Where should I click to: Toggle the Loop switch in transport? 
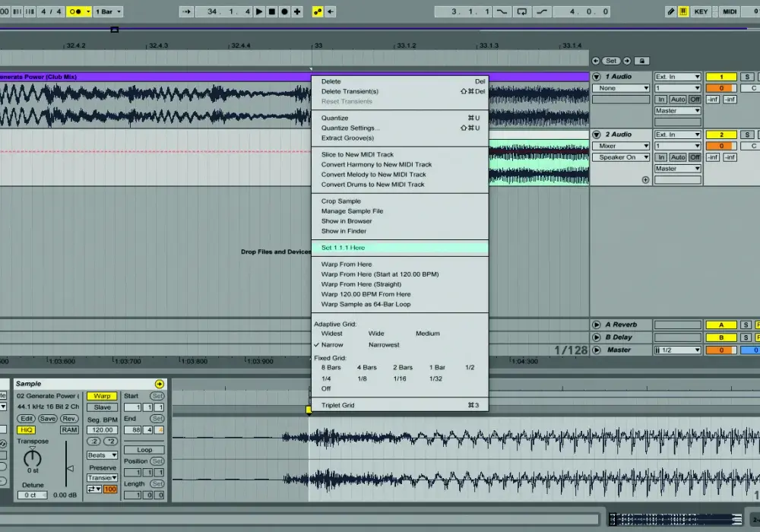tap(522, 11)
